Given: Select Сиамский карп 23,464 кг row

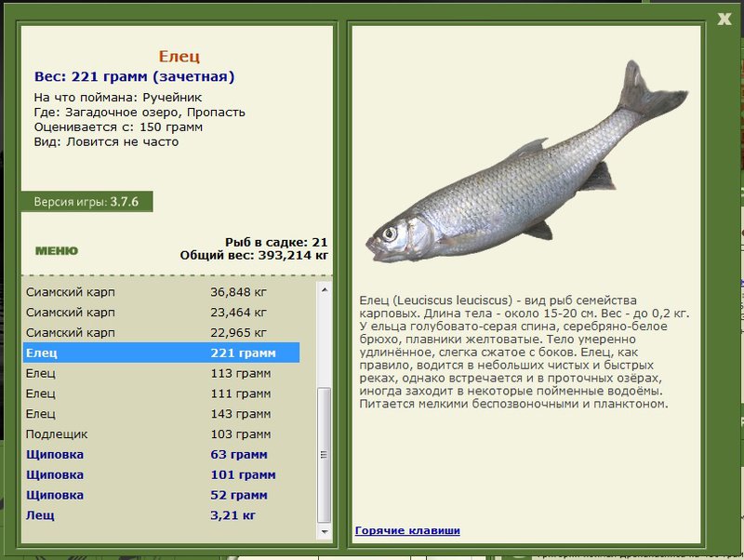Looking at the screenshot, I should click(x=161, y=313).
